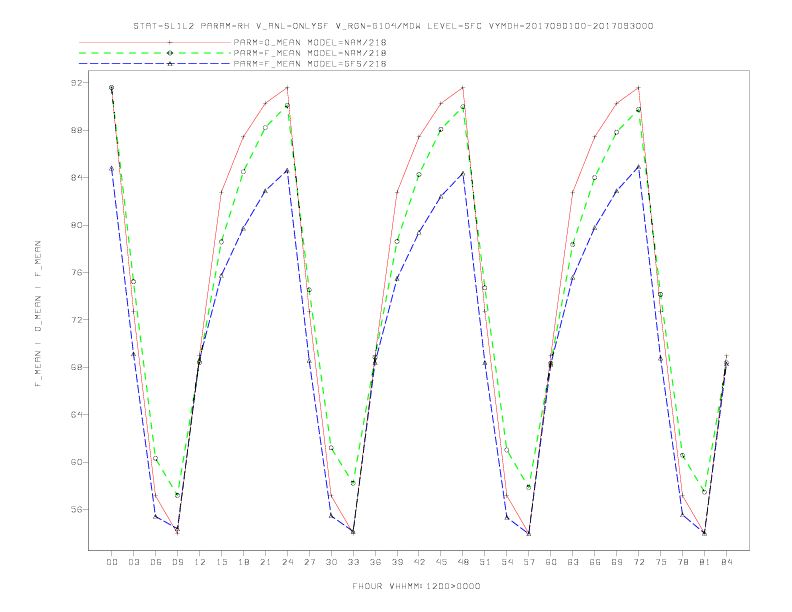Click forecast hour 72 on the horizontal axis
Viewport: 792px width, 612px height.
point(638,562)
